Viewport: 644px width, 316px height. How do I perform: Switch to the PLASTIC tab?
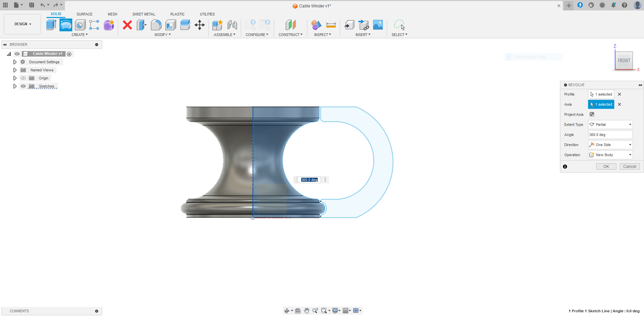(x=177, y=14)
